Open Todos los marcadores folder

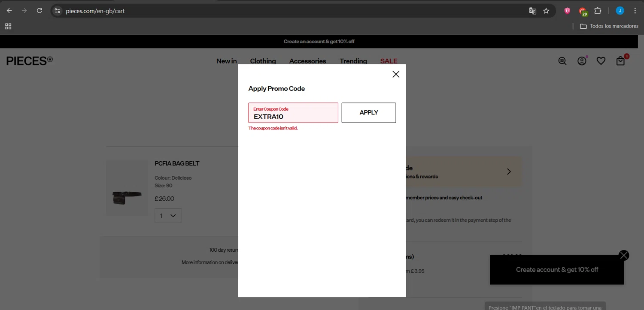pos(609,26)
